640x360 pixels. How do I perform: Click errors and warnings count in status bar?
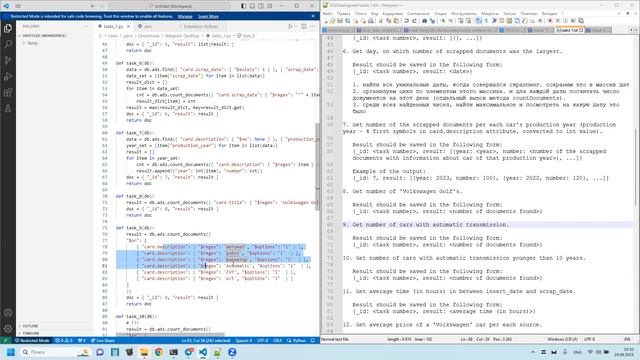click(64, 340)
